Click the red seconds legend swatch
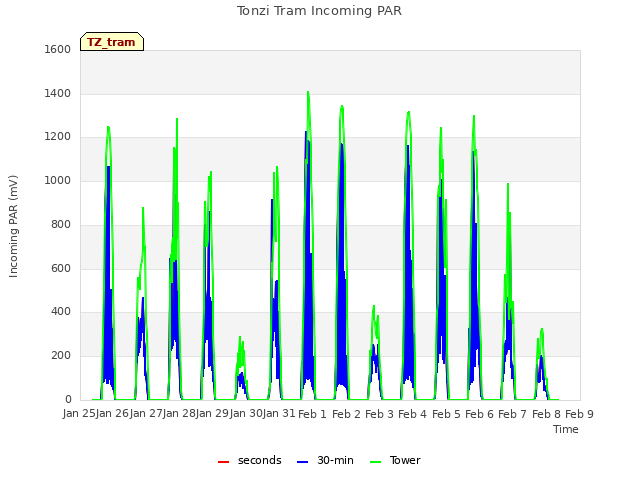 point(223,462)
